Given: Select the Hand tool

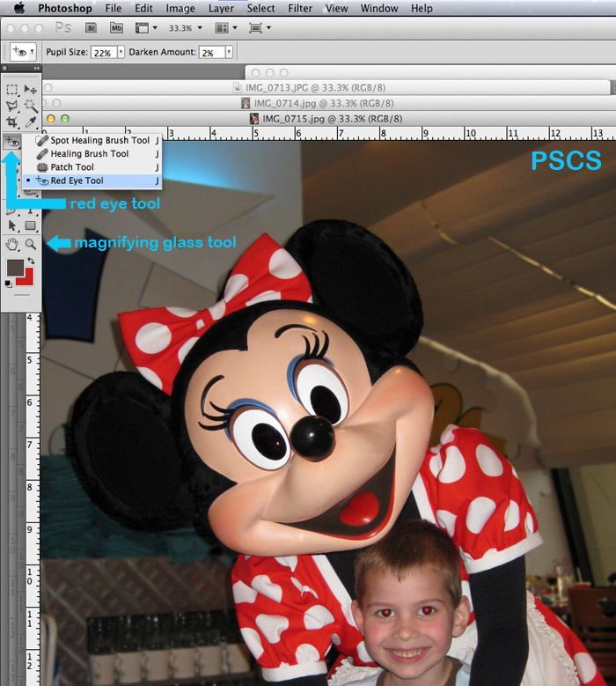Looking at the screenshot, I should coord(11,244).
